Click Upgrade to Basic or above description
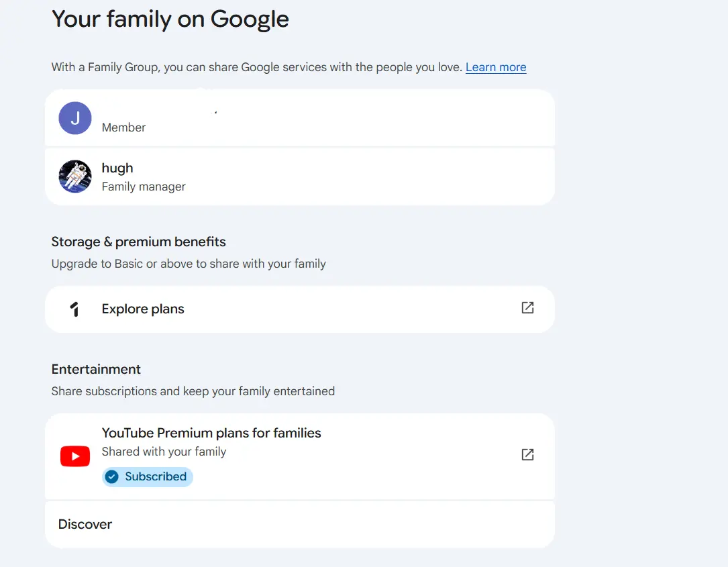The height and width of the screenshot is (567, 728). tap(189, 264)
